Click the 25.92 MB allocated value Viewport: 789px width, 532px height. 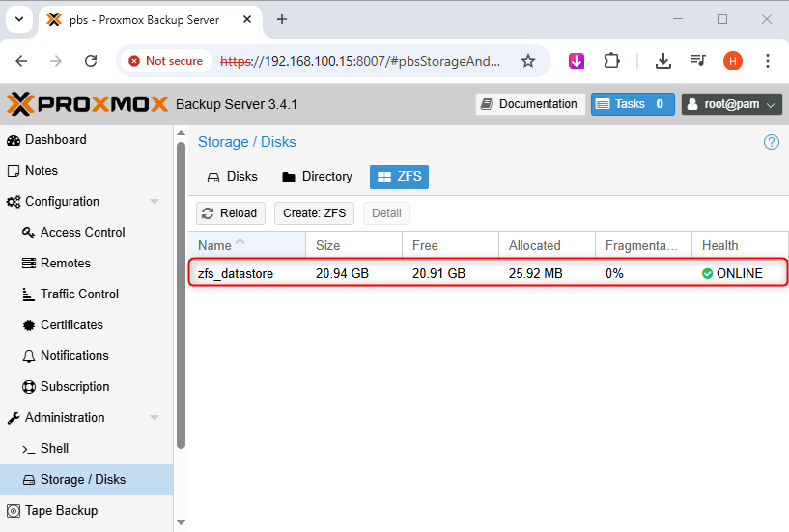(535, 274)
